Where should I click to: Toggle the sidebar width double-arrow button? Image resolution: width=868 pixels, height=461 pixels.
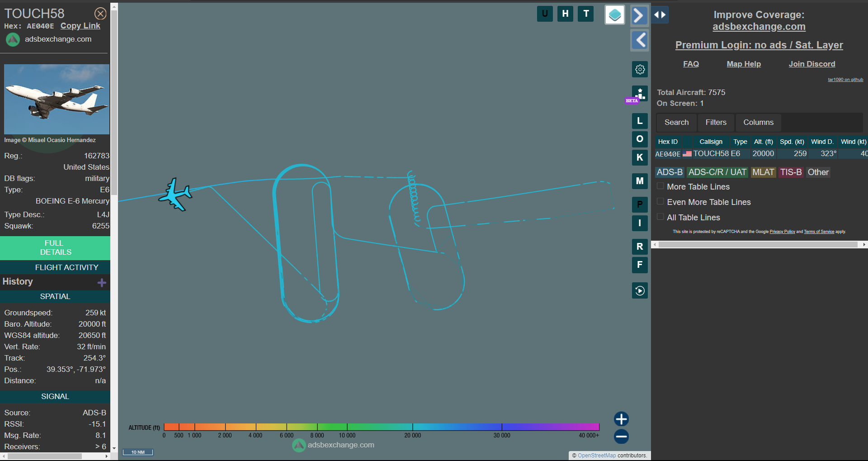pos(660,14)
